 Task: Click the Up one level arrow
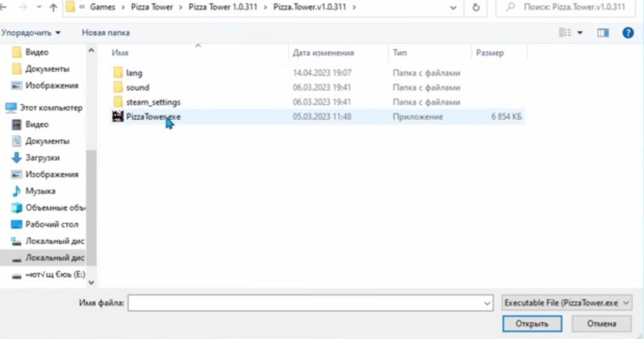point(54,8)
